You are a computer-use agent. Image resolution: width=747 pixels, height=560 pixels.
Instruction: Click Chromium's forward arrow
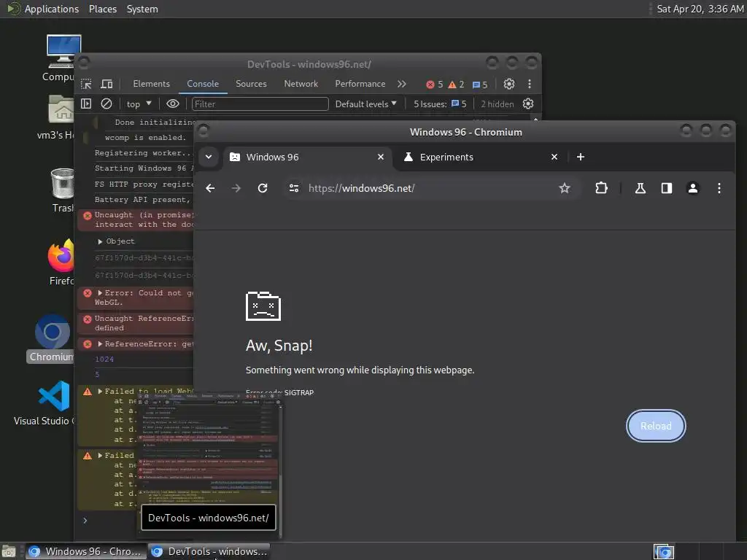tap(236, 188)
